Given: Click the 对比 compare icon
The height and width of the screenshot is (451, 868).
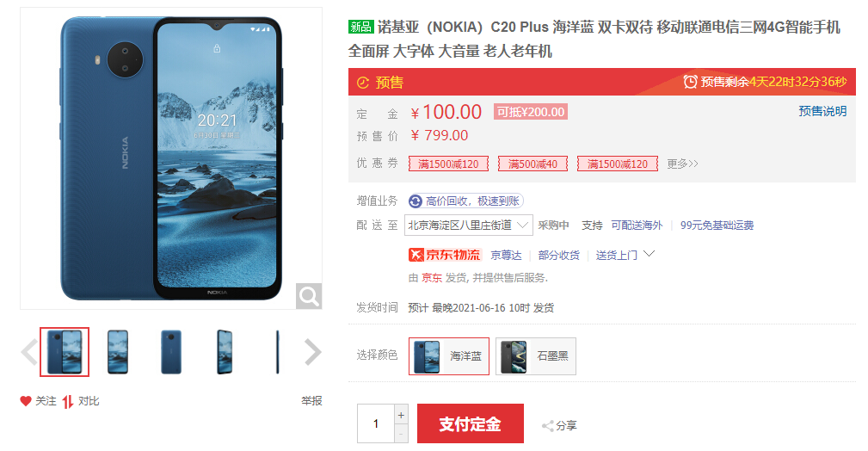Looking at the screenshot, I should click(x=68, y=401).
